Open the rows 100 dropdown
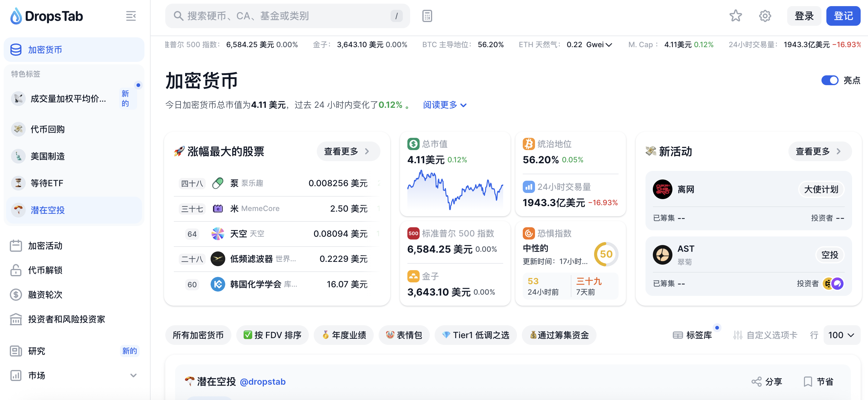This screenshot has width=868, height=400. point(841,335)
